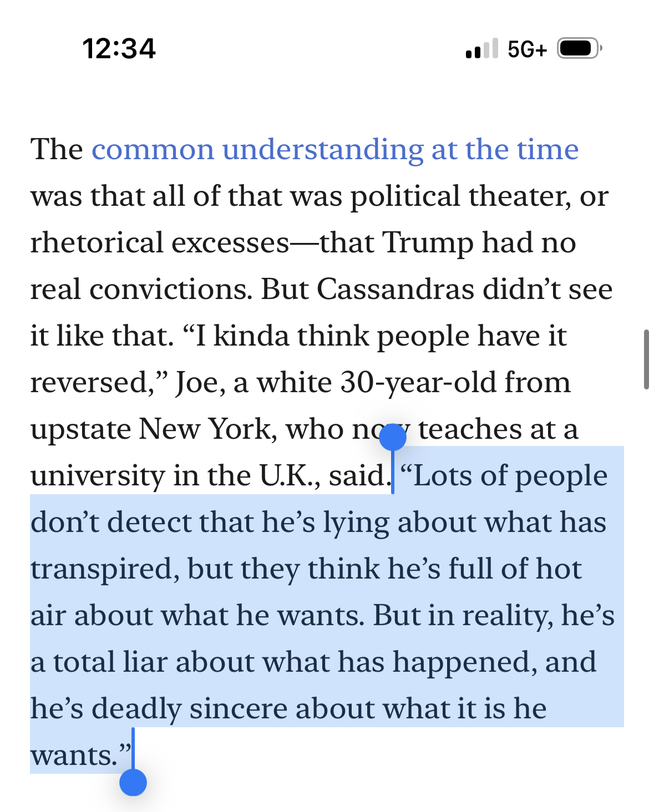Screen dimensions: 654x812
Task: Tap the word "Trump" in the paragraph
Action: 428,243
